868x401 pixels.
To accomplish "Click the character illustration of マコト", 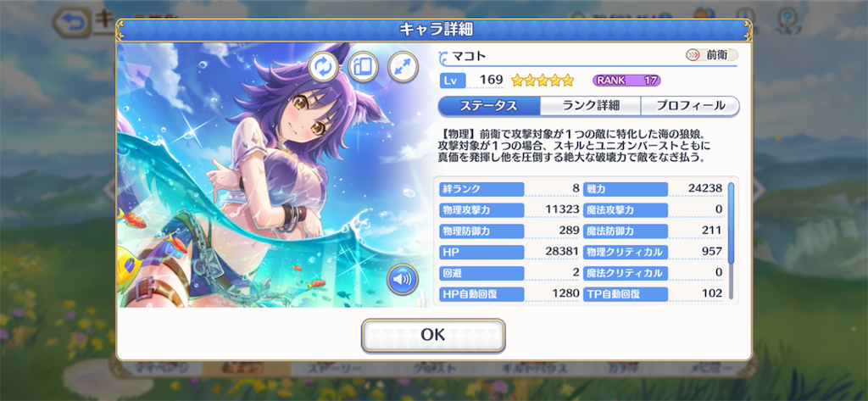I will tap(275, 175).
